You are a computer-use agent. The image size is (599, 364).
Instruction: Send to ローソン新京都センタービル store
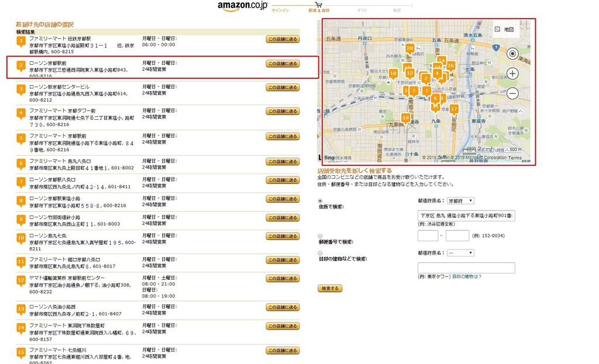point(283,88)
